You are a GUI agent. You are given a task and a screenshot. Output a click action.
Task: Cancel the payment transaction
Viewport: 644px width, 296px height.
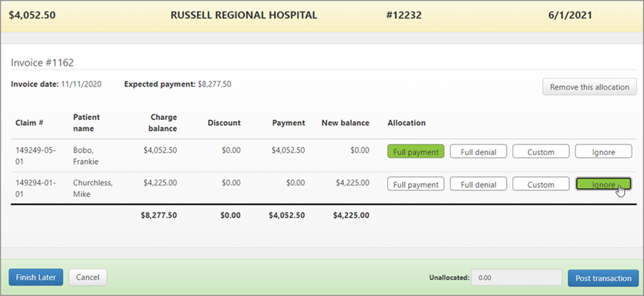pyautogui.click(x=87, y=277)
